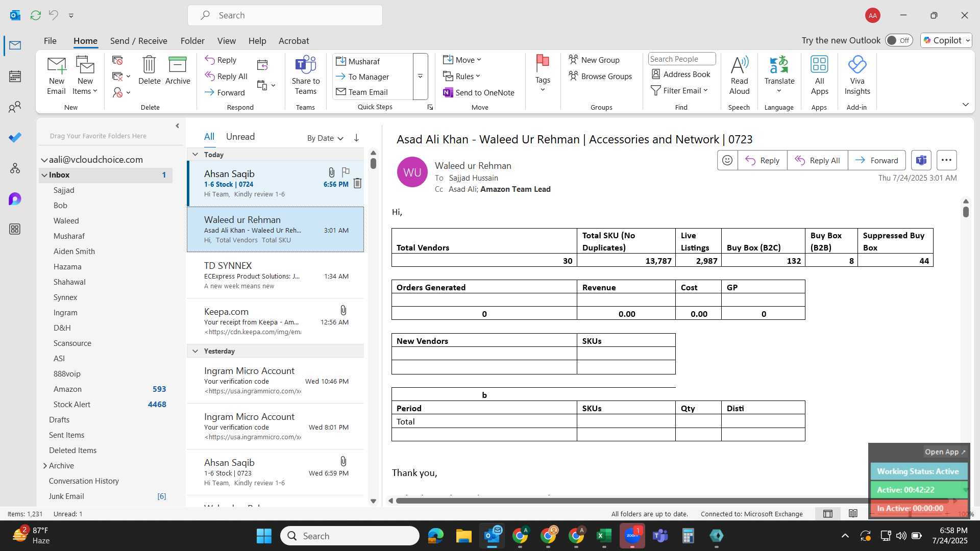980x551 pixels.
Task: Open By Date sort dropdown
Action: [325, 138]
